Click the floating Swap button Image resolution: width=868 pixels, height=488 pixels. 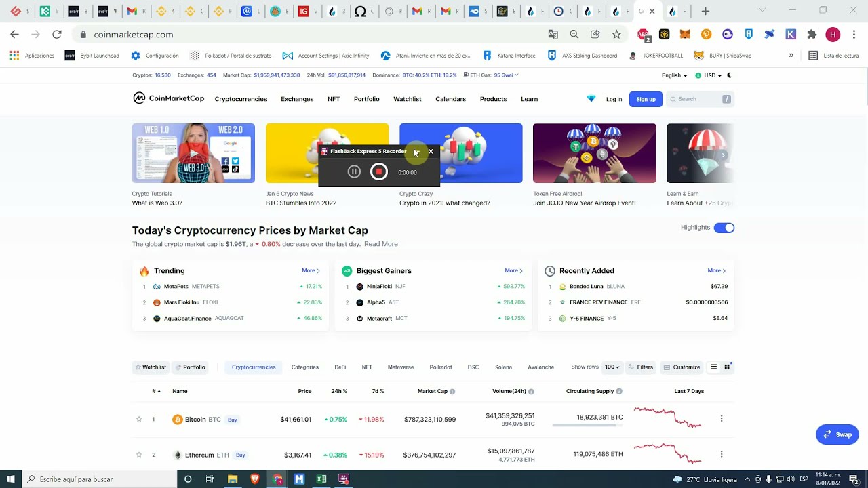click(x=837, y=434)
